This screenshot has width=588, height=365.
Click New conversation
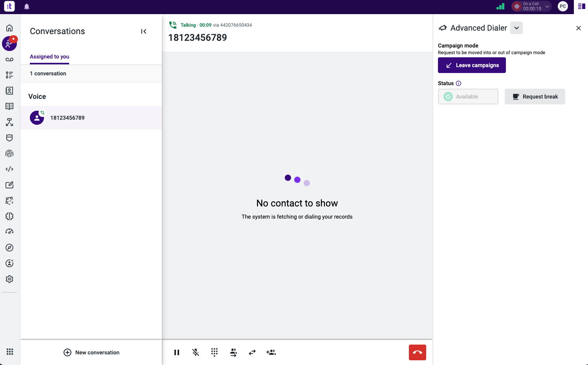coord(92,352)
